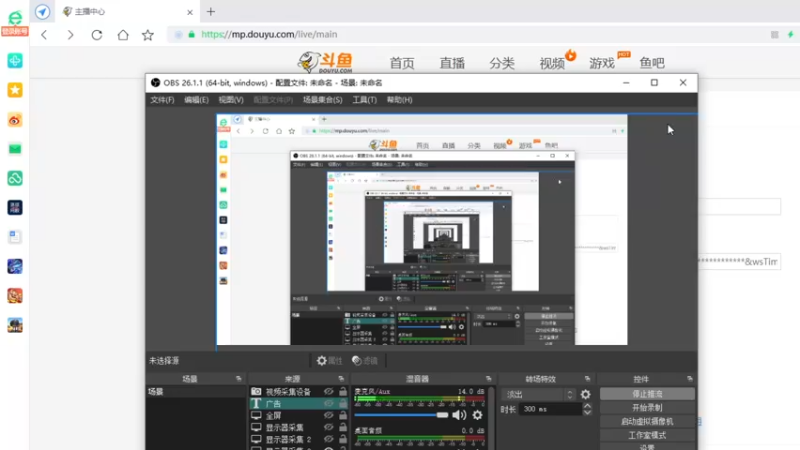The width and height of the screenshot is (800, 450).
Task: Click the bookmark star in browser toolbar
Action: point(148,35)
